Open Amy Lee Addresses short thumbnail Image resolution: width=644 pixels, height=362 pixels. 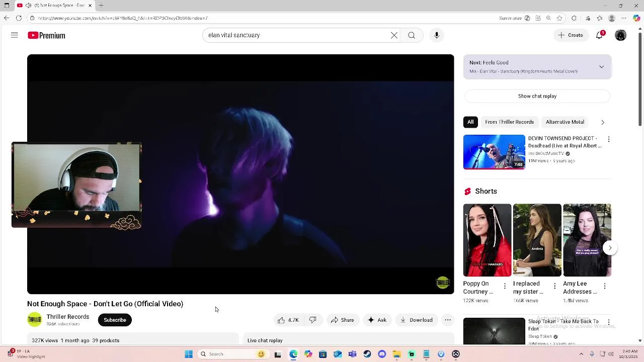pyautogui.click(x=587, y=240)
